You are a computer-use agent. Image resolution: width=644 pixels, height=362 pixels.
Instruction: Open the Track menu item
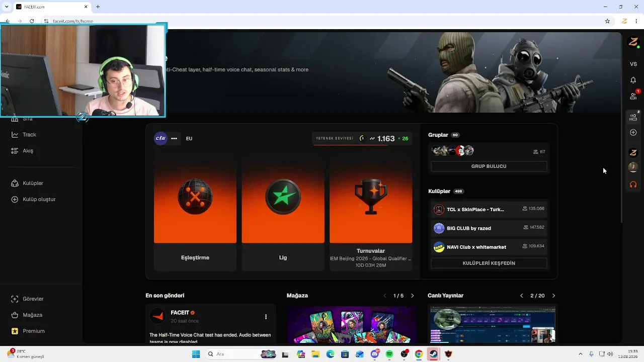click(29, 135)
